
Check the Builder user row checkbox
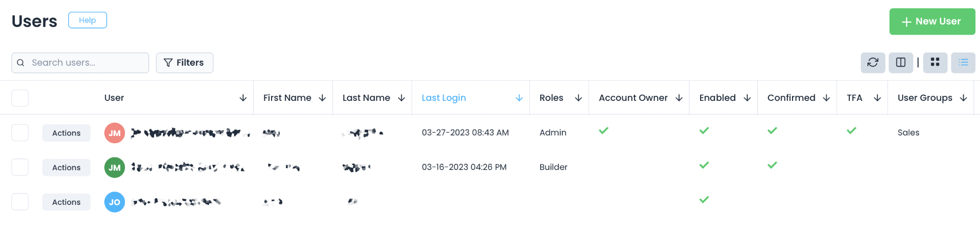20,168
